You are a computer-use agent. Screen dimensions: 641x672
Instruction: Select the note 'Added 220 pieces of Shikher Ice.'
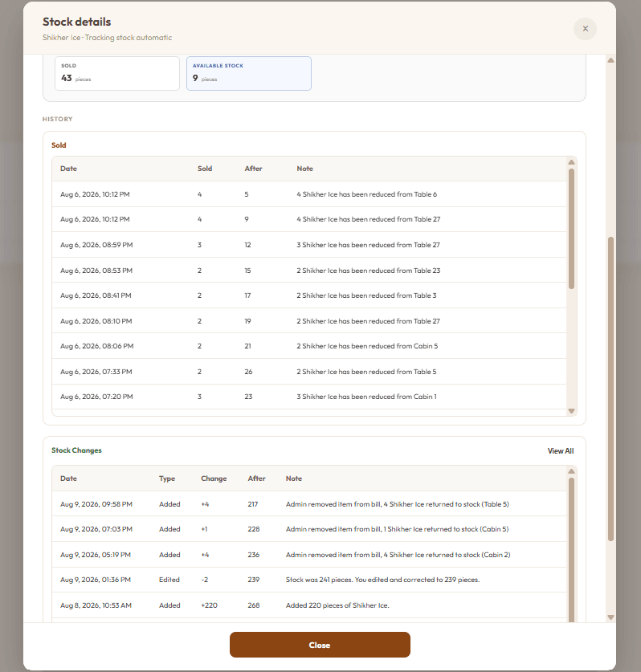[x=337, y=605]
